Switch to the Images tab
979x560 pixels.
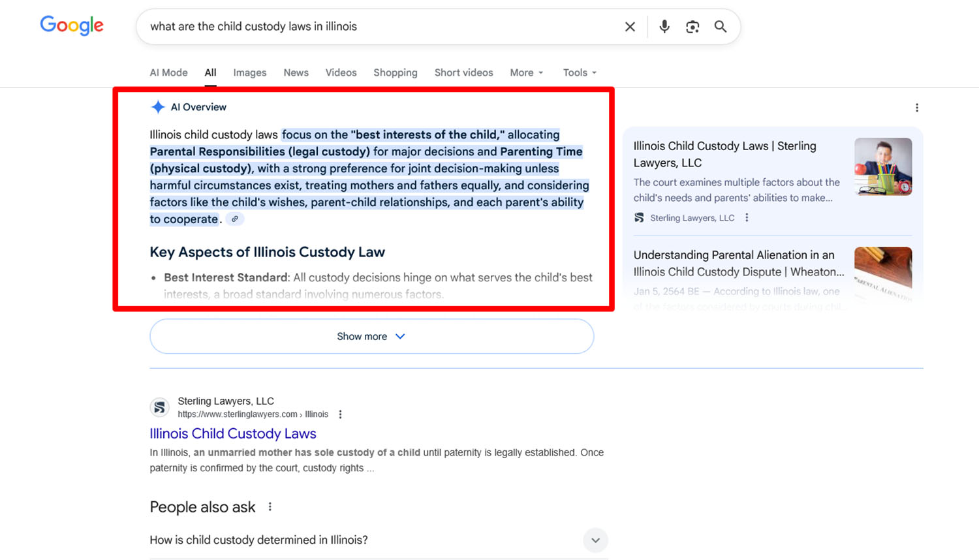[250, 72]
